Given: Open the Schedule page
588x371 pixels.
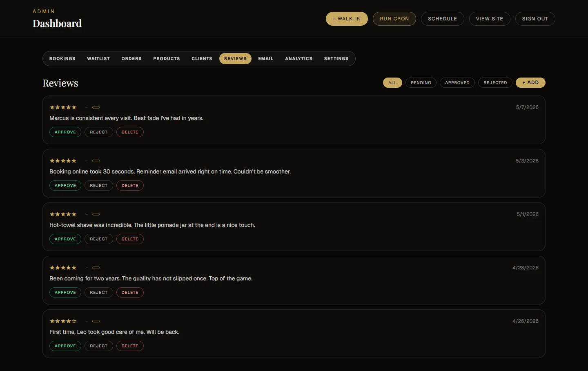Looking at the screenshot, I should 443,19.
